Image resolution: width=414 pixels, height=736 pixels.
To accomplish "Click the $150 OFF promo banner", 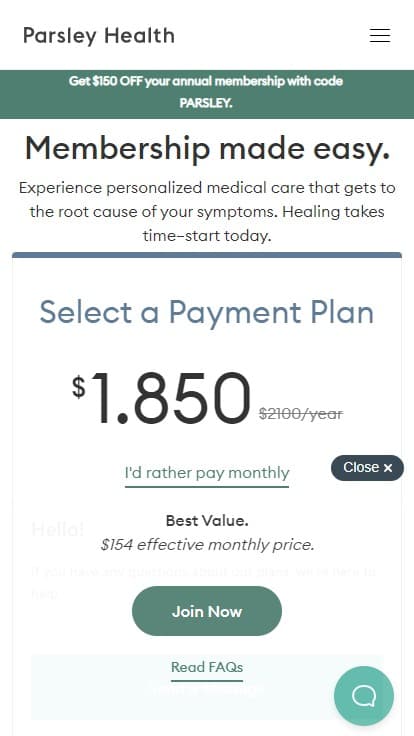I will tap(207, 94).
